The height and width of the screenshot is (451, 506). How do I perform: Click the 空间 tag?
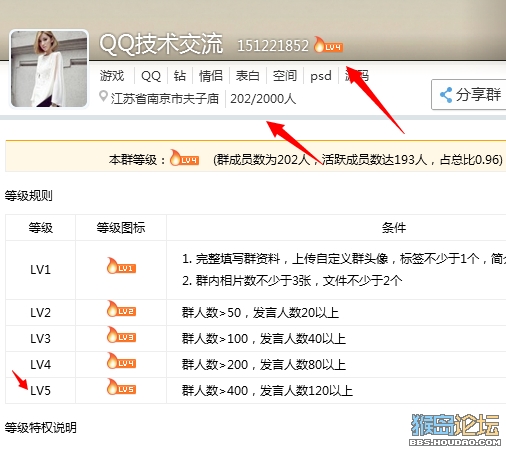coord(285,76)
